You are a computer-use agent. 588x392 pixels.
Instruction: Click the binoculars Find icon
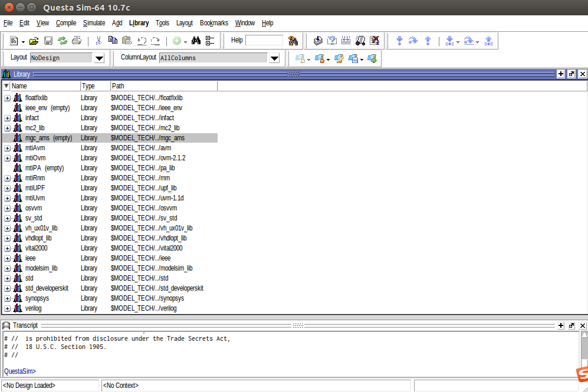[x=196, y=41]
